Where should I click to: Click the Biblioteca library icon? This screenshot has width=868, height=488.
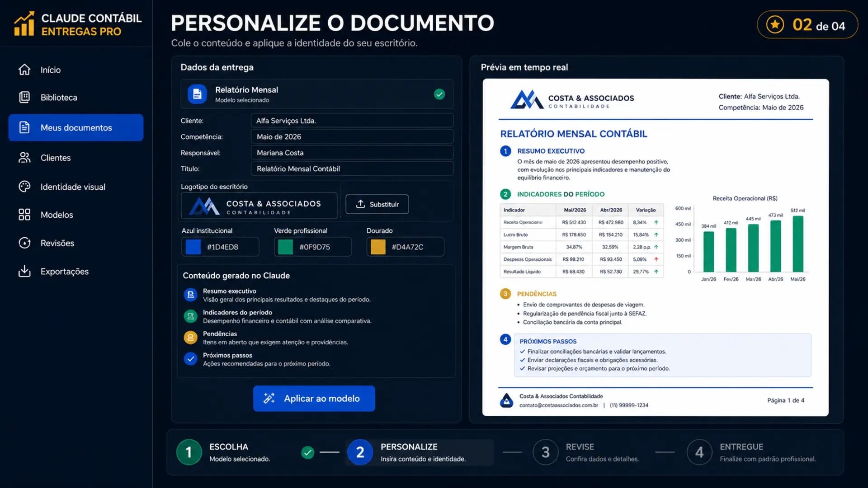[x=24, y=97]
